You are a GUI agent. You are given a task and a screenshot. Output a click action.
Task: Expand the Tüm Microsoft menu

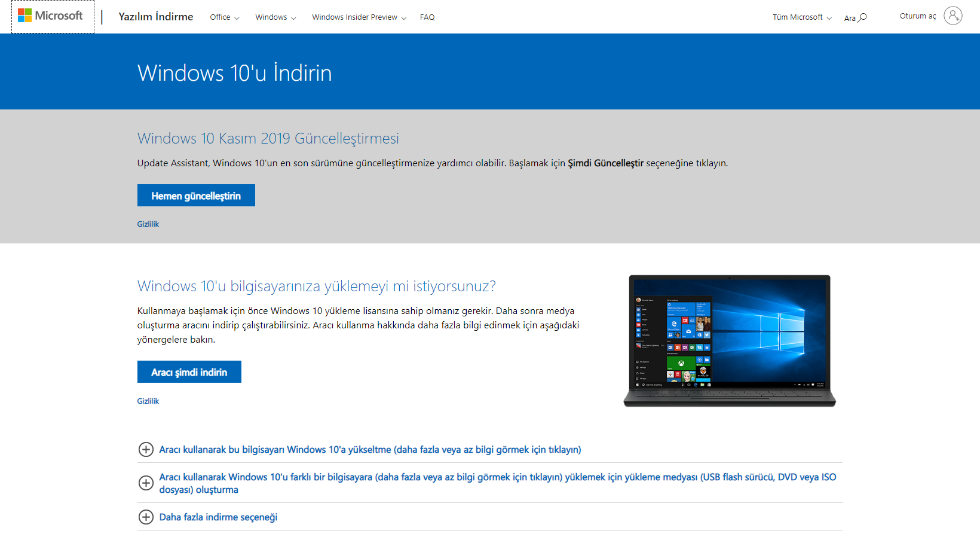(802, 17)
